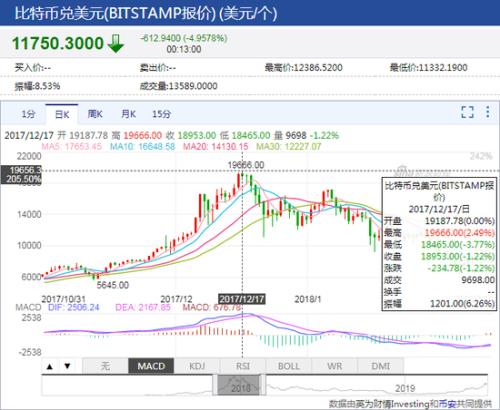Switch to the 1分 chart tab

point(28,114)
